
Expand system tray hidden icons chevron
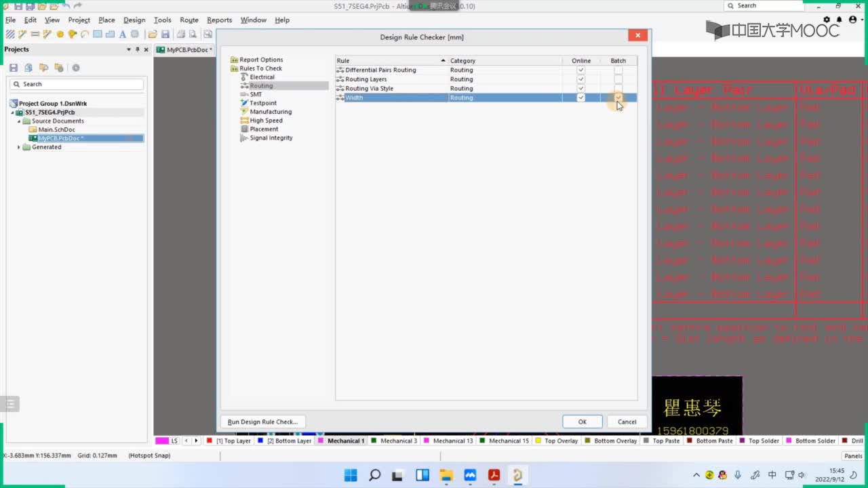tap(696, 475)
